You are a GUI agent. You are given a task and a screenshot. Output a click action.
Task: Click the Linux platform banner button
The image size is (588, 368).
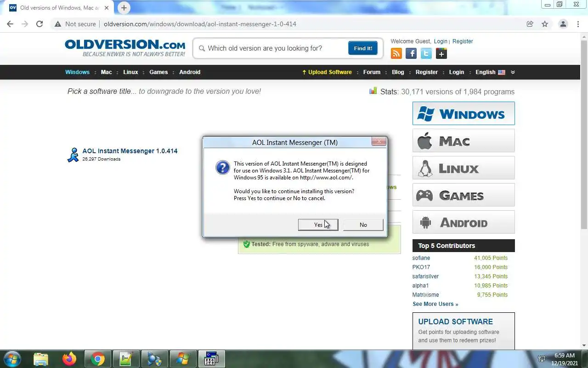click(x=464, y=168)
